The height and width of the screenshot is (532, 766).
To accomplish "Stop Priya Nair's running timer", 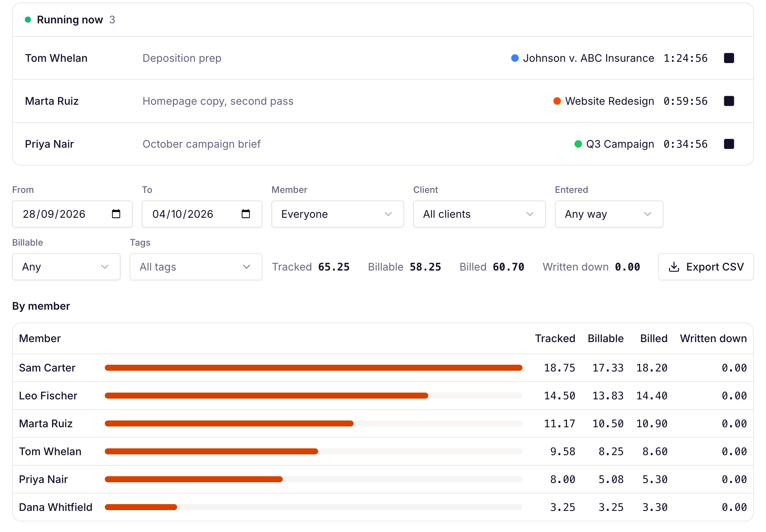I will click(729, 144).
